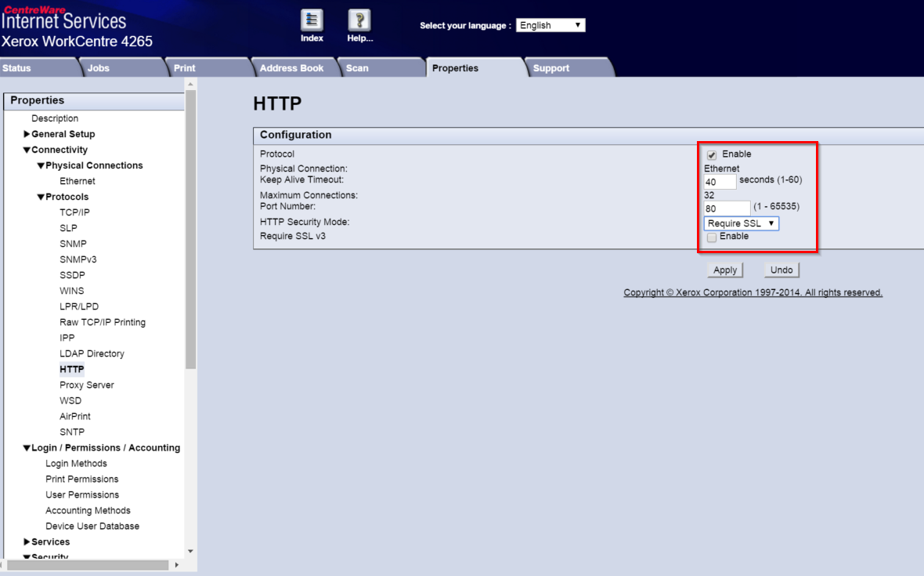Open the Proxy Server settings
The height and width of the screenshot is (576, 924).
pyautogui.click(x=86, y=384)
